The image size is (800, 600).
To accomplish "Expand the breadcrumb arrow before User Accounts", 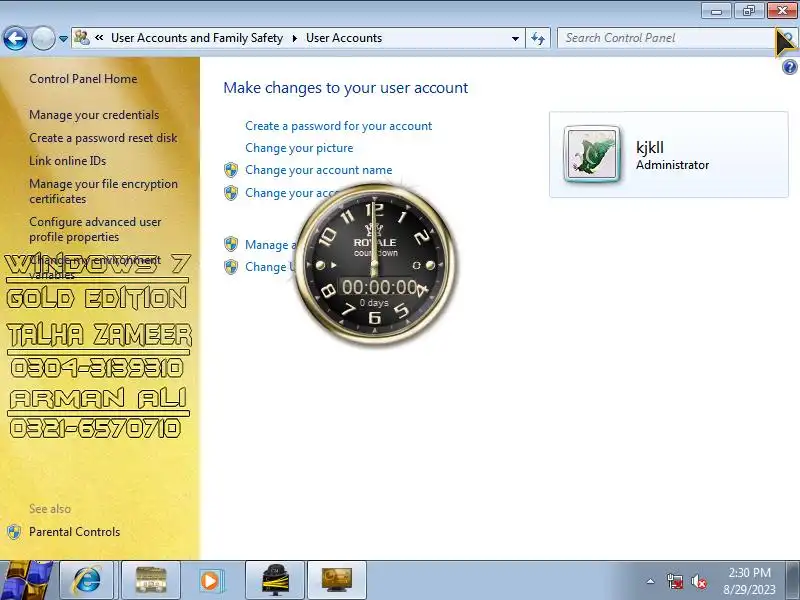I will tap(295, 38).
